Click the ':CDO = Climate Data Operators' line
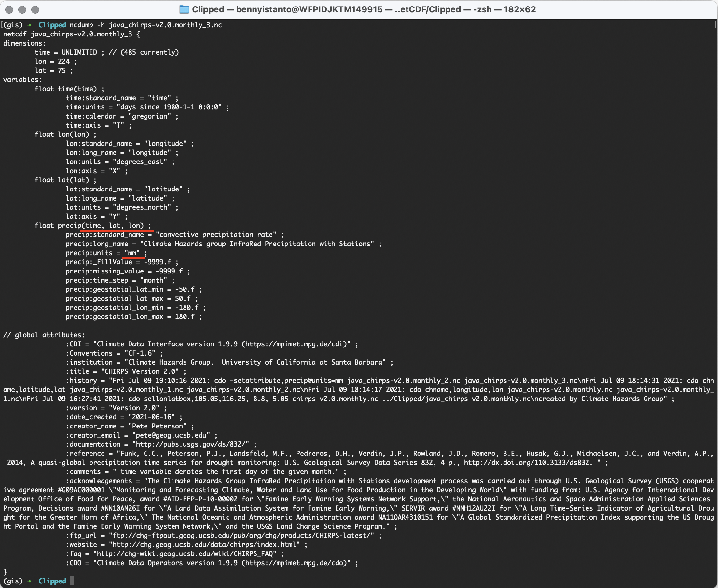The image size is (718, 588). tap(212, 563)
